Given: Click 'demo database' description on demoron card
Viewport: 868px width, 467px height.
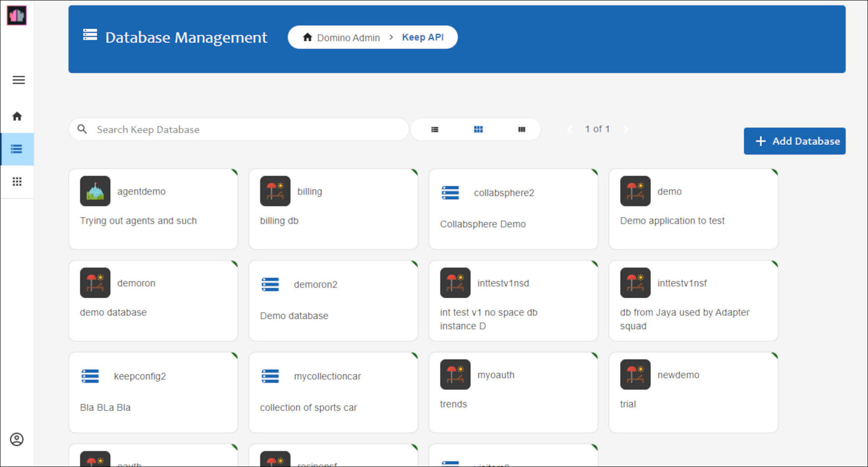Looking at the screenshot, I should (x=113, y=313).
